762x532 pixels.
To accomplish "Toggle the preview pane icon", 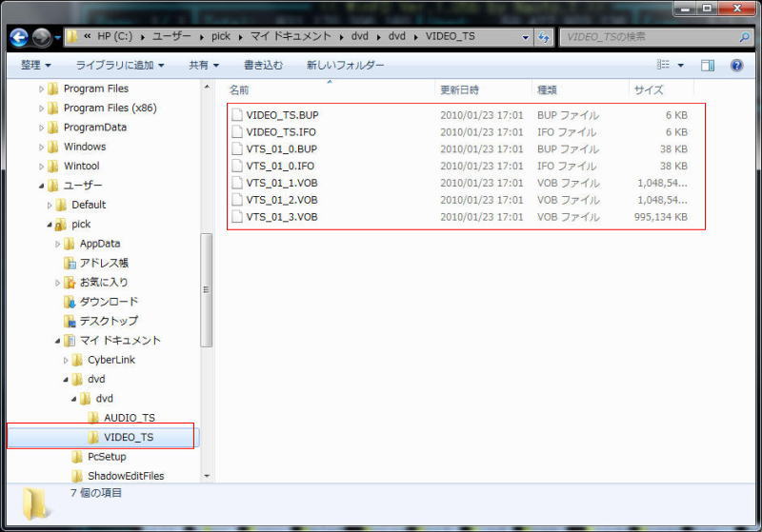I will (708, 65).
